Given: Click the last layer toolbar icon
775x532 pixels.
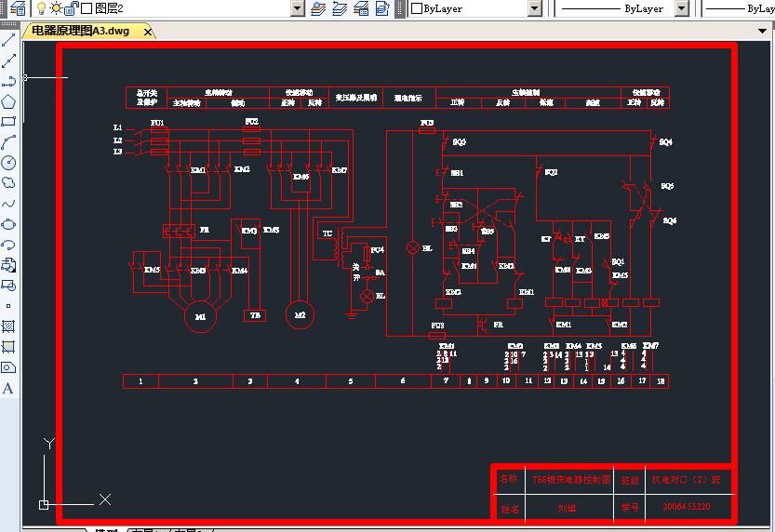Looking at the screenshot, I should coord(382,7).
